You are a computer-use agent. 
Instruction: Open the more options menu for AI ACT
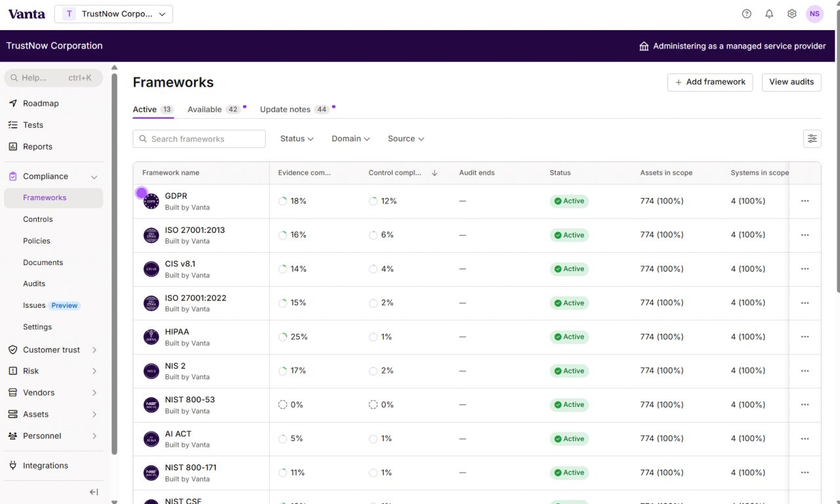805,438
